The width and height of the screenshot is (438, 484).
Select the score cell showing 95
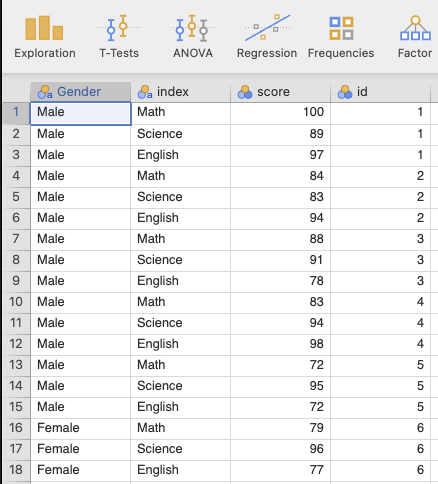[x=280, y=386]
